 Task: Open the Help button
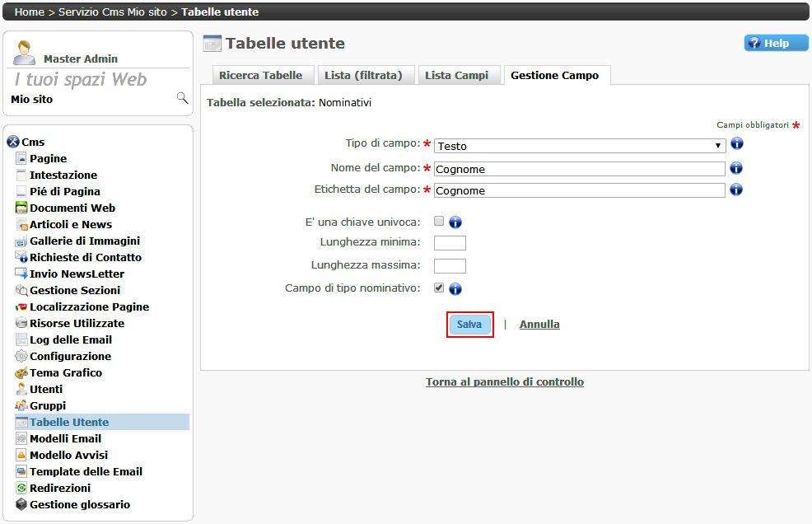[776, 44]
